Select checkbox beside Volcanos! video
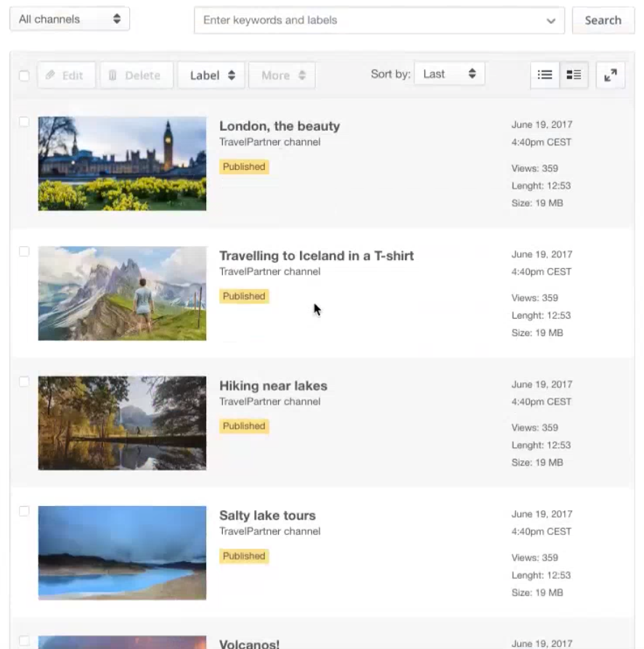Viewport: 644px width, 649px height. tap(24, 641)
